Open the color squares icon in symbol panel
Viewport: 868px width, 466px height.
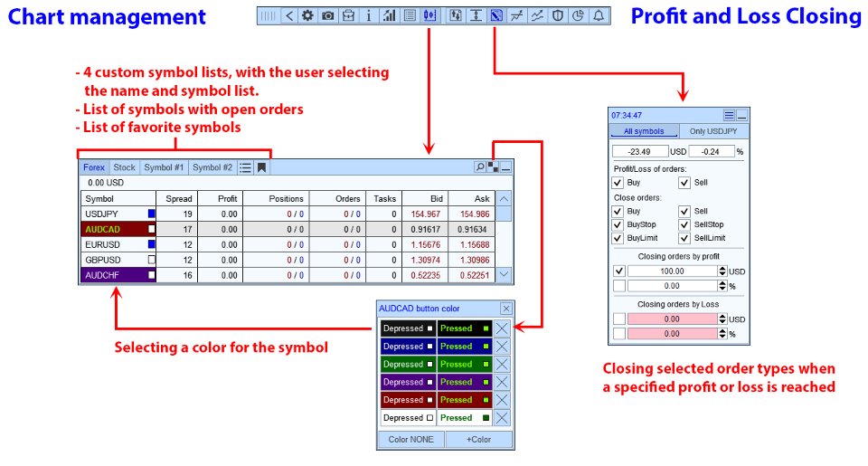click(493, 166)
